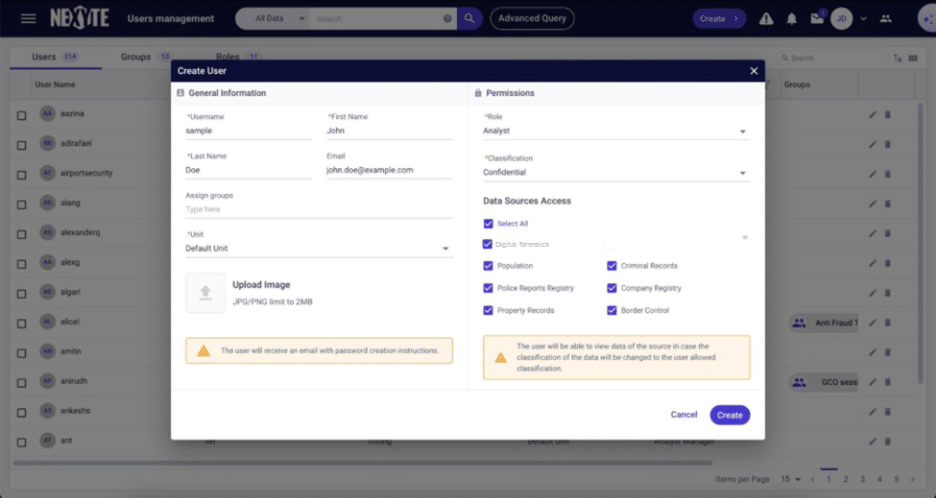Uncheck the Company Registry checkbox

click(612, 288)
